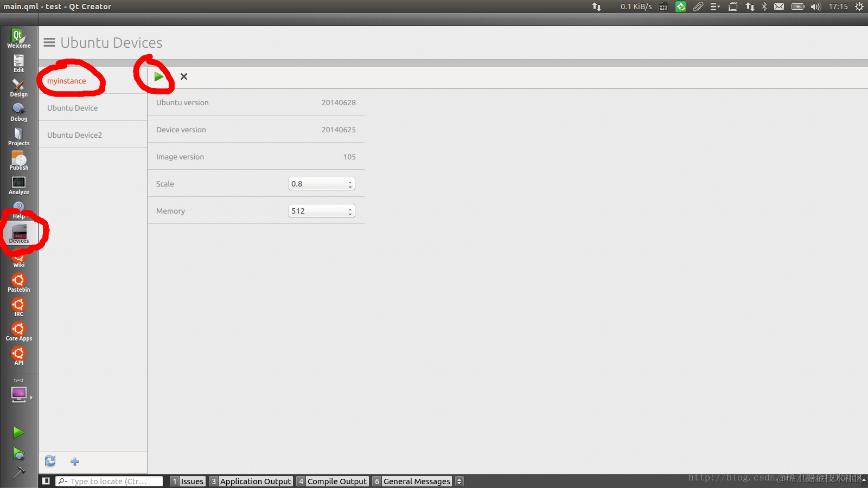This screenshot has height=488, width=868.
Task: Open the Issues output pane
Action: (188, 481)
